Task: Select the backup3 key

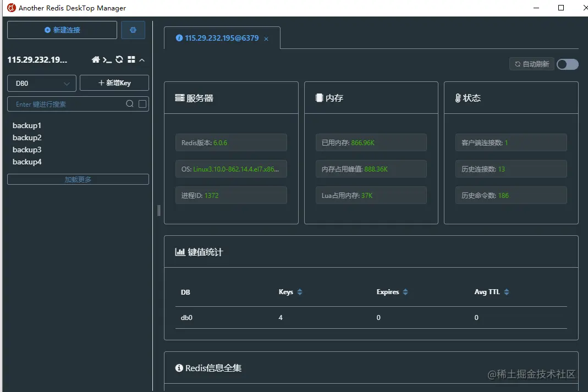Action: (27, 150)
